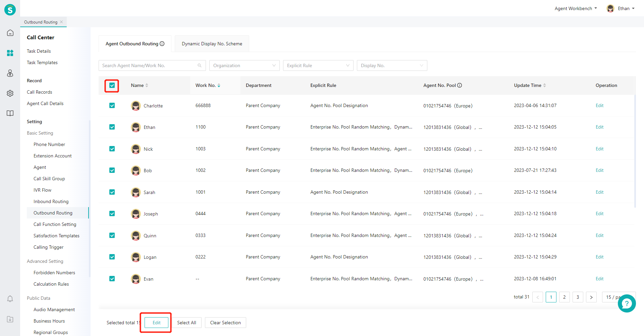This screenshot has width=644, height=336.
Task: Focus the Search Agent Name/Work No. field
Action: click(152, 65)
